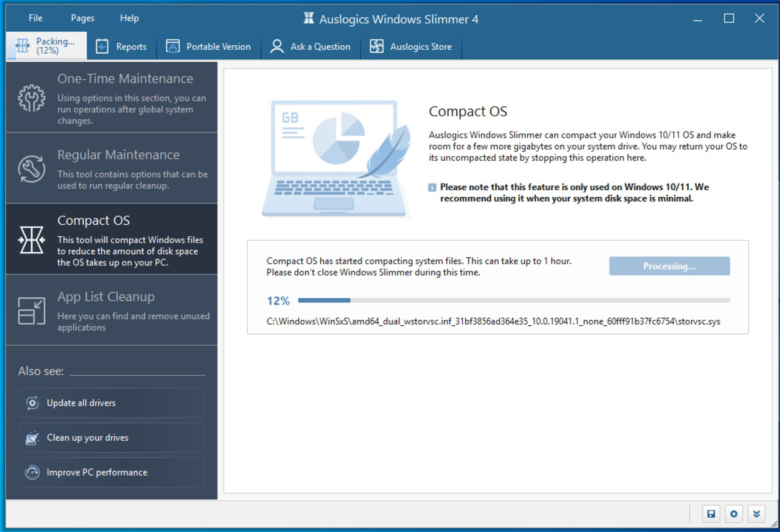
Task: Open the Pages menu
Action: tap(83, 18)
